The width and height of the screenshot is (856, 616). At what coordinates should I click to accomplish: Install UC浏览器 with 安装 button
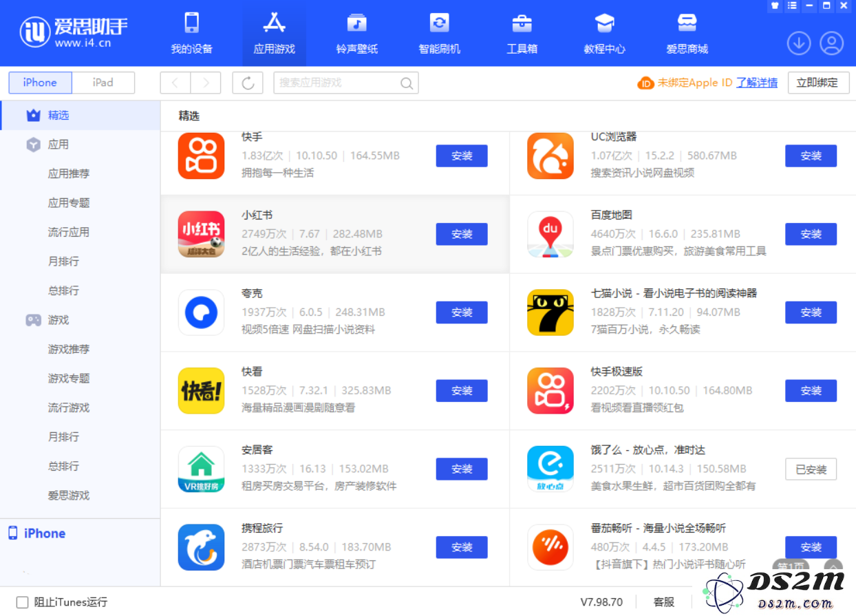point(811,156)
